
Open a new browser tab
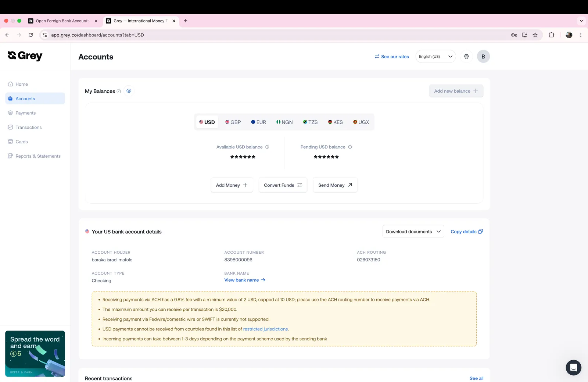186,21
